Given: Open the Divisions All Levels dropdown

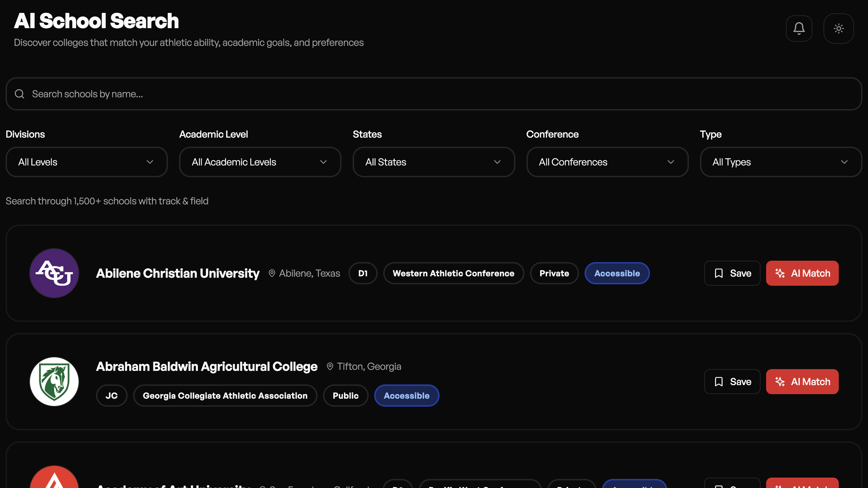Looking at the screenshot, I should (x=86, y=162).
